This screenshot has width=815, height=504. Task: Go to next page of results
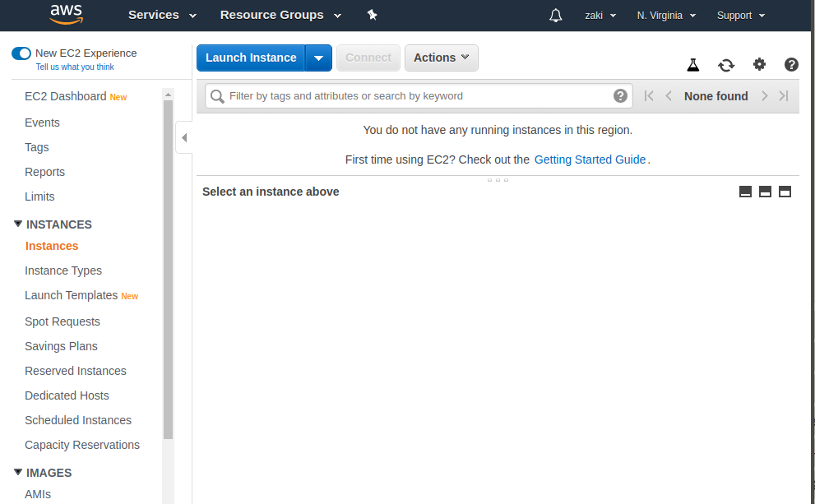tap(765, 95)
